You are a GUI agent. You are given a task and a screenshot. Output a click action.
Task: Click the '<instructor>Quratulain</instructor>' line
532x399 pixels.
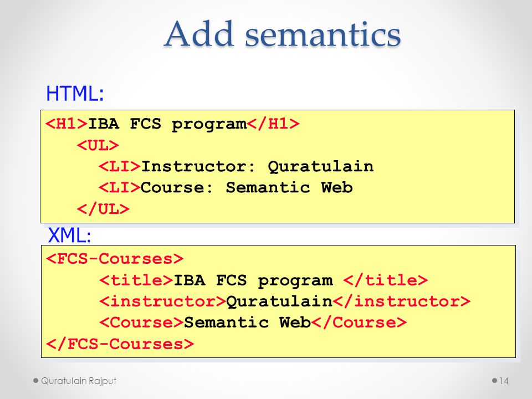pos(285,301)
